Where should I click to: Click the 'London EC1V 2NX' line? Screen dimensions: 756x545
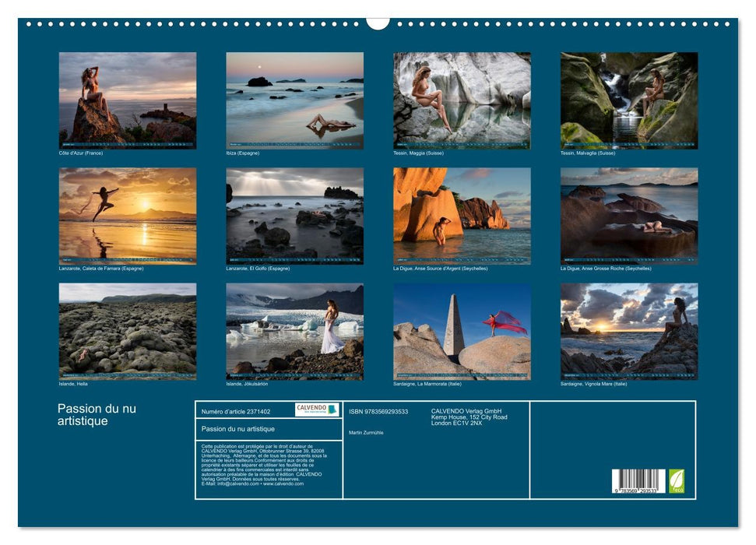[x=456, y=423]
